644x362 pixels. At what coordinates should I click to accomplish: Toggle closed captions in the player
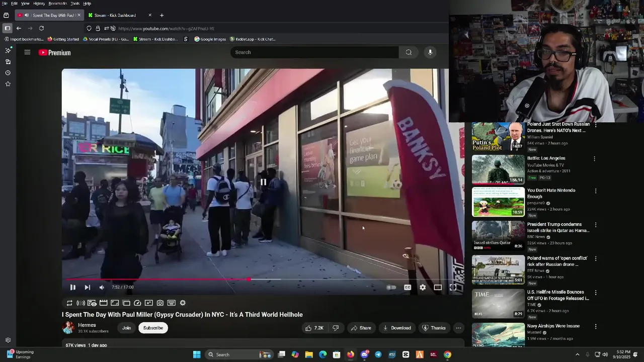pyautogui.click(x=408, y=287)
